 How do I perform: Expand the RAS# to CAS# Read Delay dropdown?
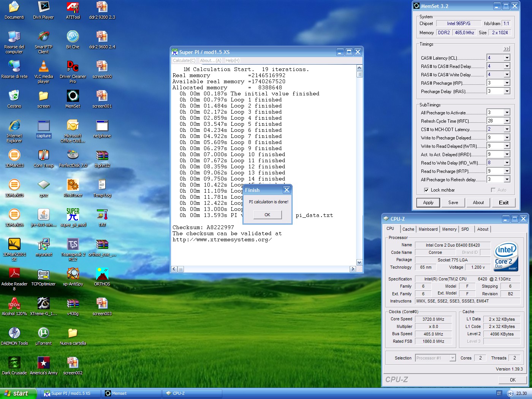pyautogui.click(x=507, y=66)
